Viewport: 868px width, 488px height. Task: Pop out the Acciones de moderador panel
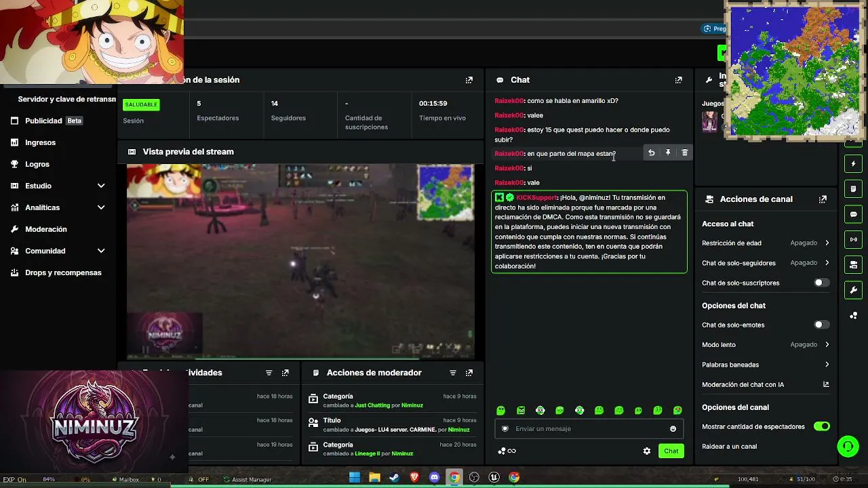tap(469, 373)
